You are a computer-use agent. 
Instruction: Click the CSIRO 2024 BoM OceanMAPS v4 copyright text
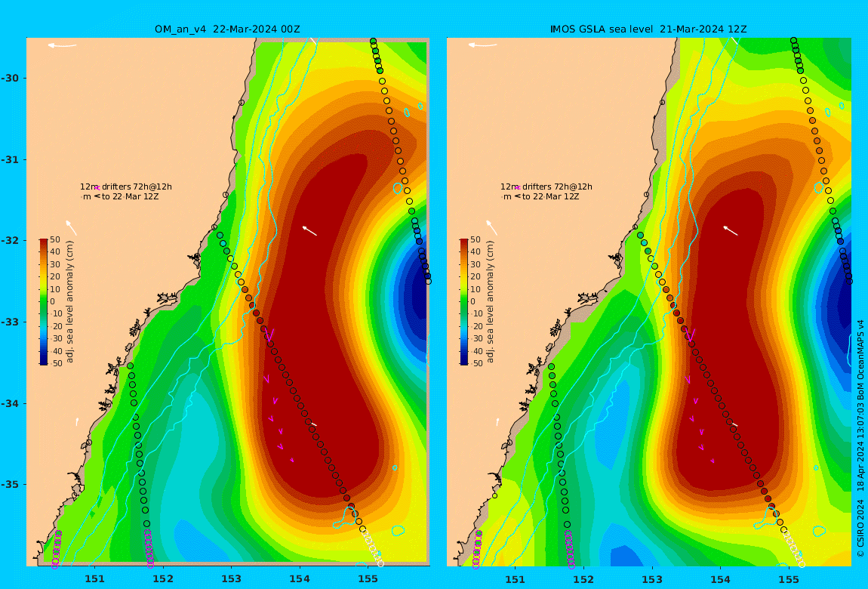[860, 439]
